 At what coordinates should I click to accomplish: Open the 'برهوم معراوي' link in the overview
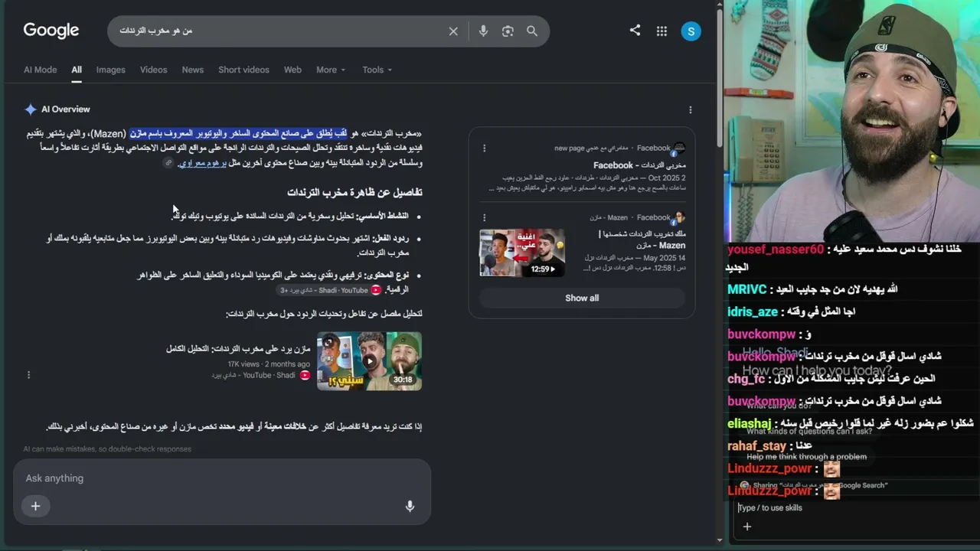point(202,163)
